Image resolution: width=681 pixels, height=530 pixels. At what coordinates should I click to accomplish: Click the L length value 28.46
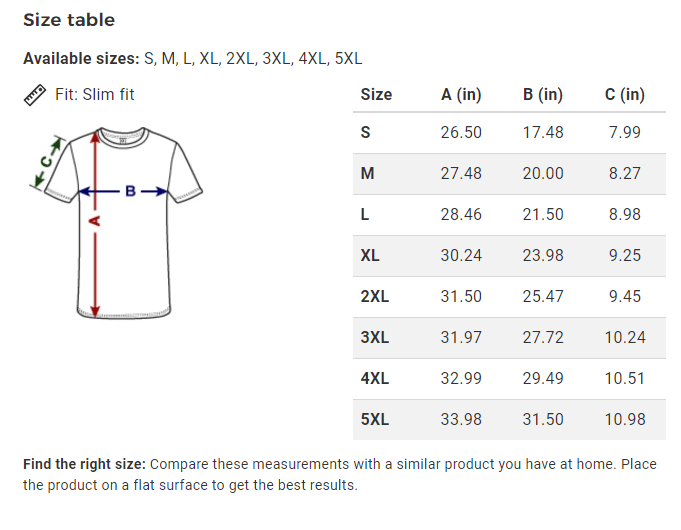[x=461, y=214]
